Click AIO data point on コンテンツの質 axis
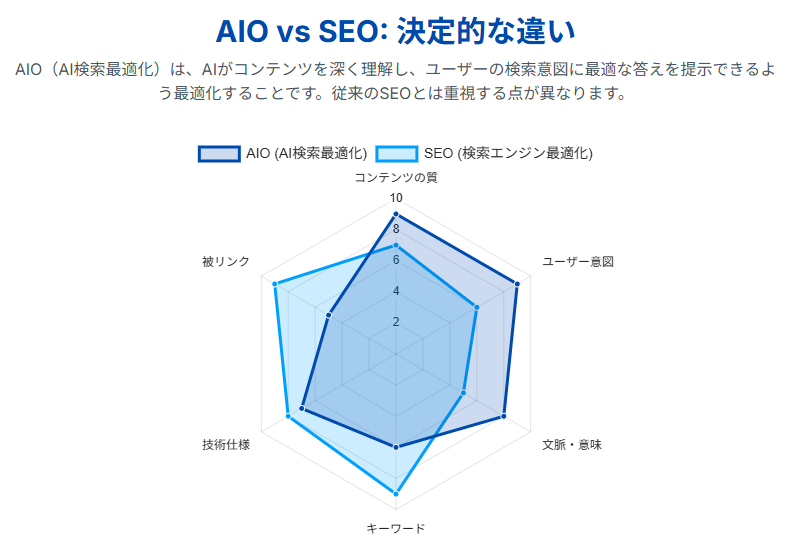The height and width of the screenshot is (547, 787). point(396,214)
